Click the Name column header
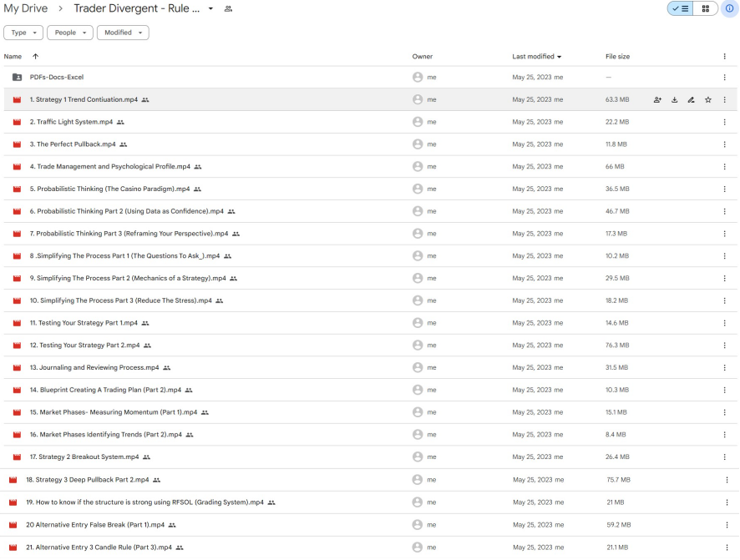Image resolution: width=740 pixels, height=560 pixels. click(13, 57)
